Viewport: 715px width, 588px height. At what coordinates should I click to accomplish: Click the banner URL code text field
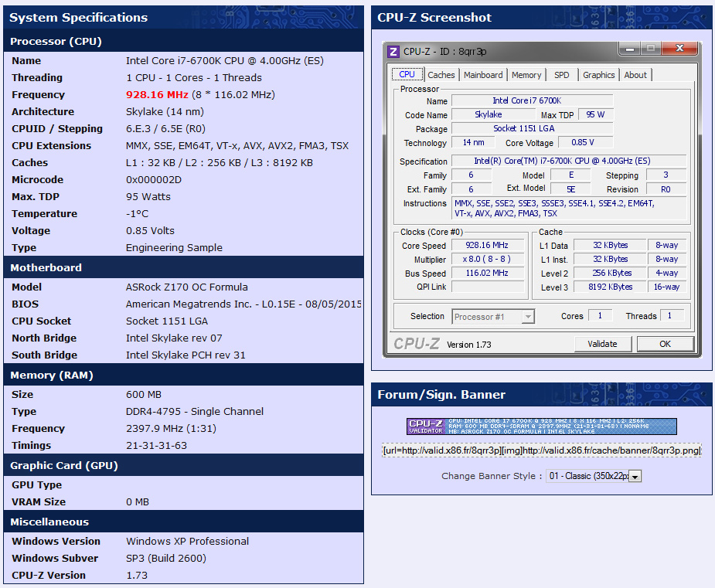pos(542,450)
